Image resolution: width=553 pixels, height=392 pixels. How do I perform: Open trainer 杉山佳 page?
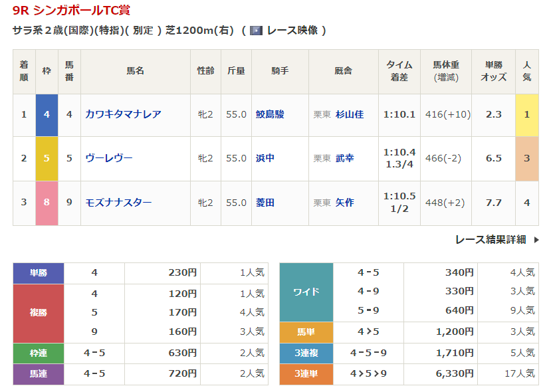coord(350,114)
